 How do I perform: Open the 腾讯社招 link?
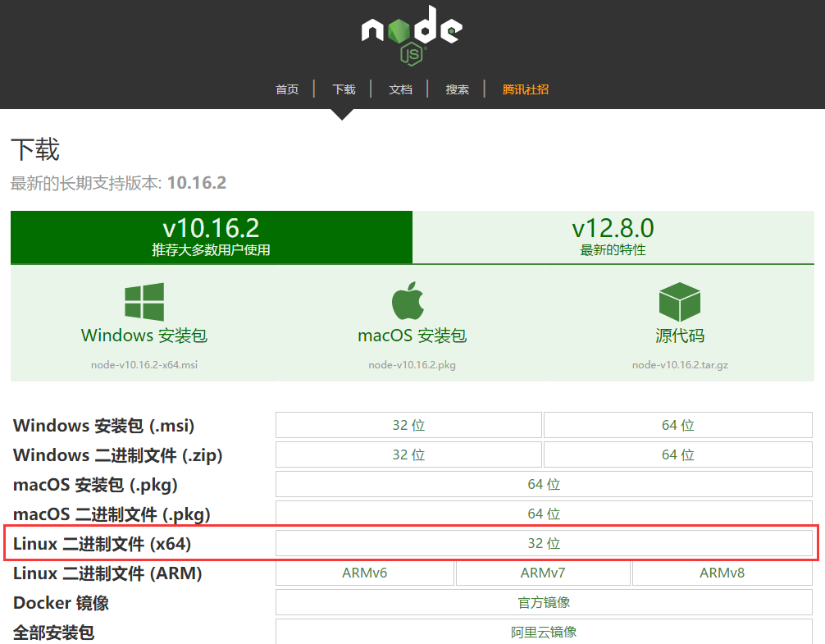tap(526, 89)
